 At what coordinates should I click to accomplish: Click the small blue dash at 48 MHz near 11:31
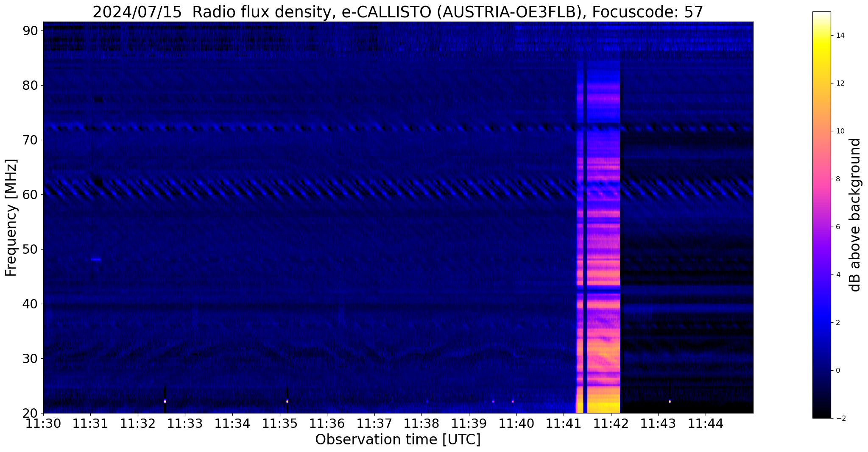[x=96, y=259]
